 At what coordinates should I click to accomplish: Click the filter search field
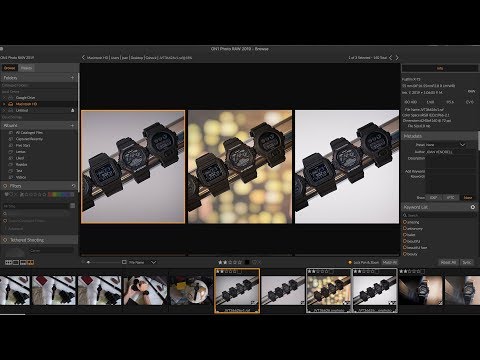(x=39, y=214)
